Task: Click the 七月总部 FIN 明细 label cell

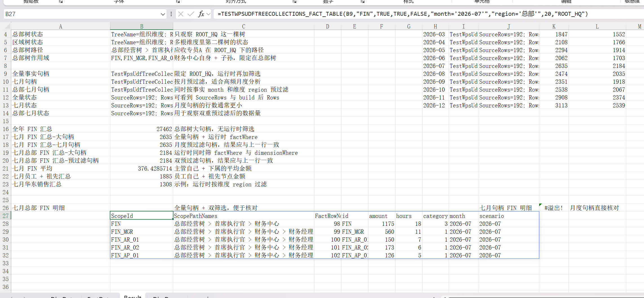Action: click(x=61, y=208)
